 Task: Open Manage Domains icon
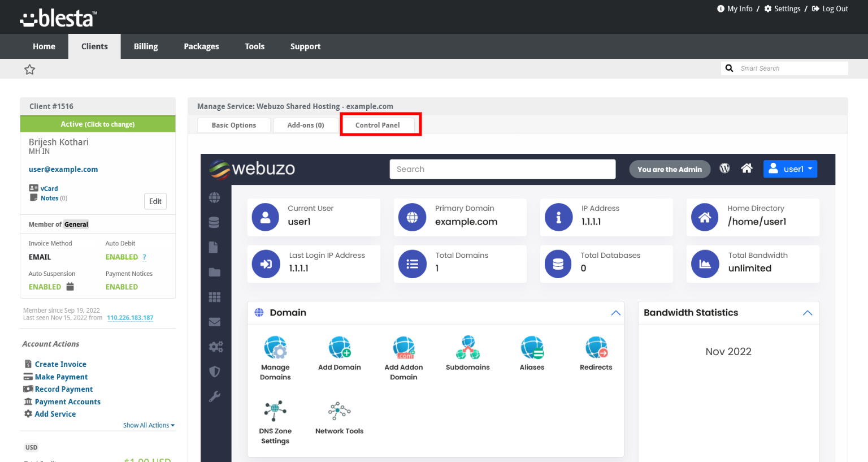click(x=275, y=348)
